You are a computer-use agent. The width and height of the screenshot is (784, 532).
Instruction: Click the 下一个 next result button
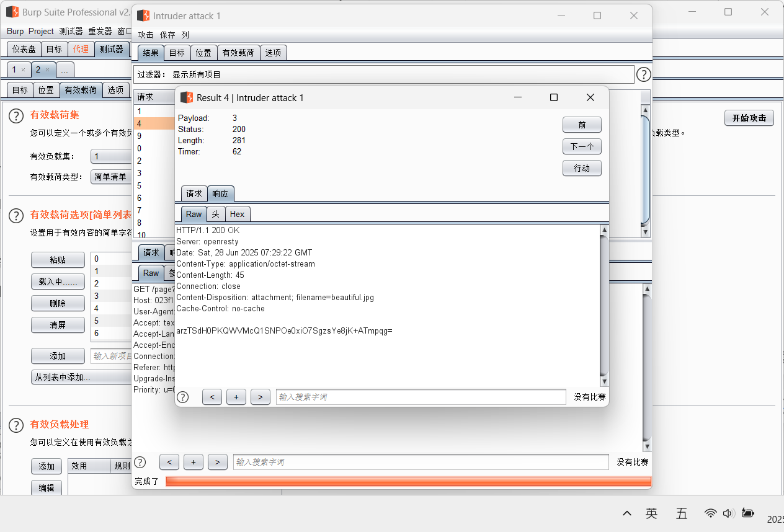[582, 146]
